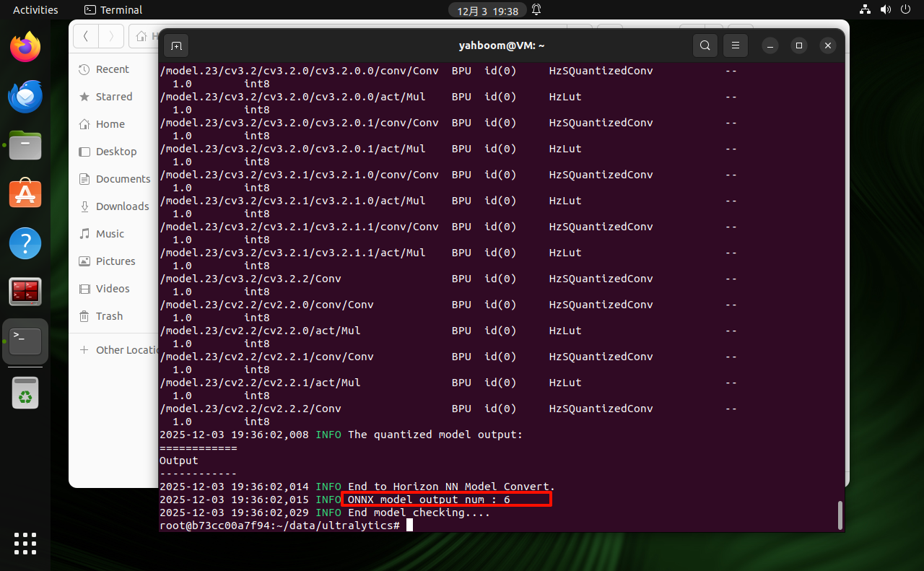Minimize the terminal window
The width and height of the screenshot is (924, 571).
click(x=770, y=45)
